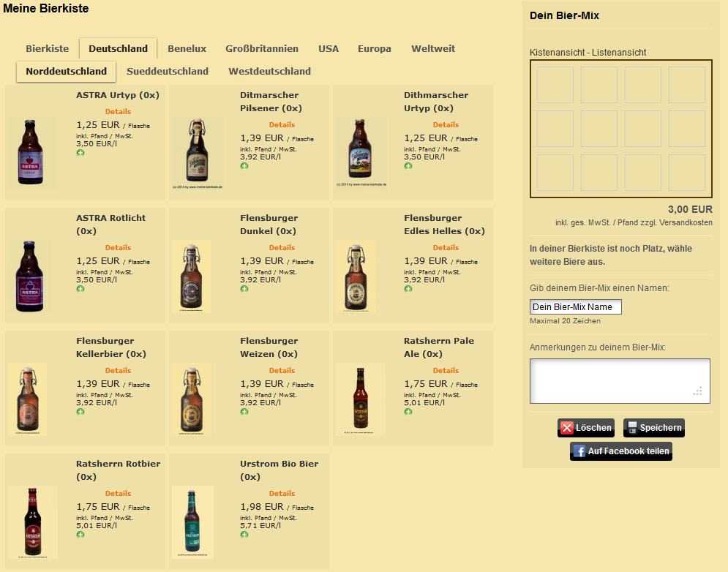Viewport: 728px width, 572px height.
Task: Click the Meine Bierkiste page heading
Action: [46, 8]
